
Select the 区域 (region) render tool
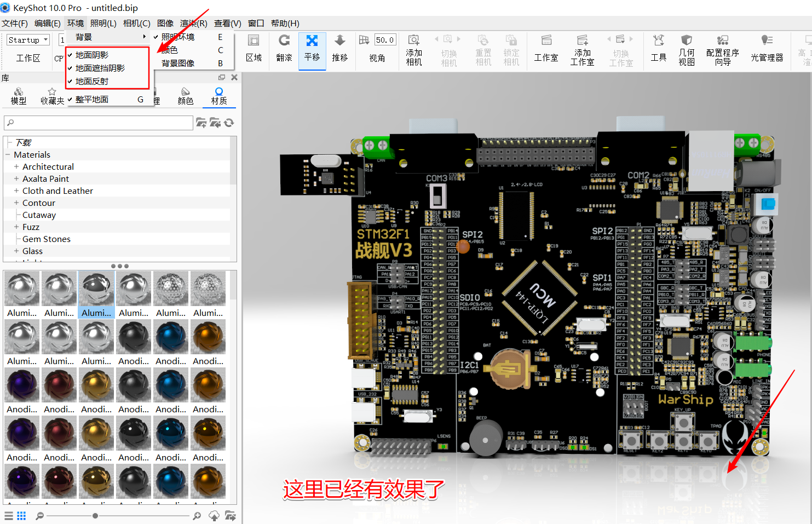[x=254, y=48]
